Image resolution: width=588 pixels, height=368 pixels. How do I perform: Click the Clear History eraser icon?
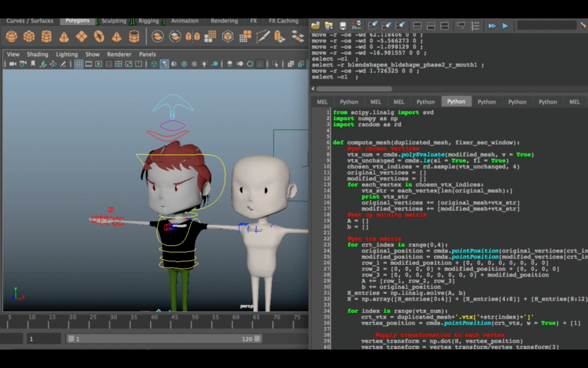tap(373, 25)
